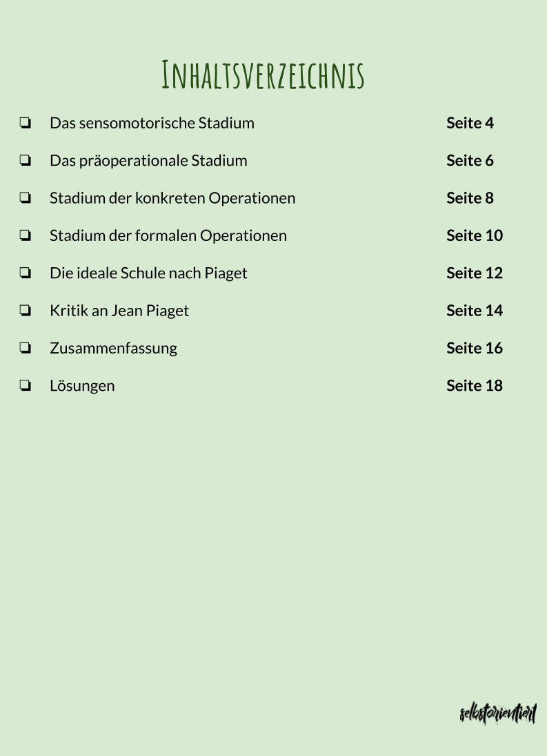Jump to Seite 10
Viewport: 547px width, 756px height.
pyautogui.click(x=475, y=235)
